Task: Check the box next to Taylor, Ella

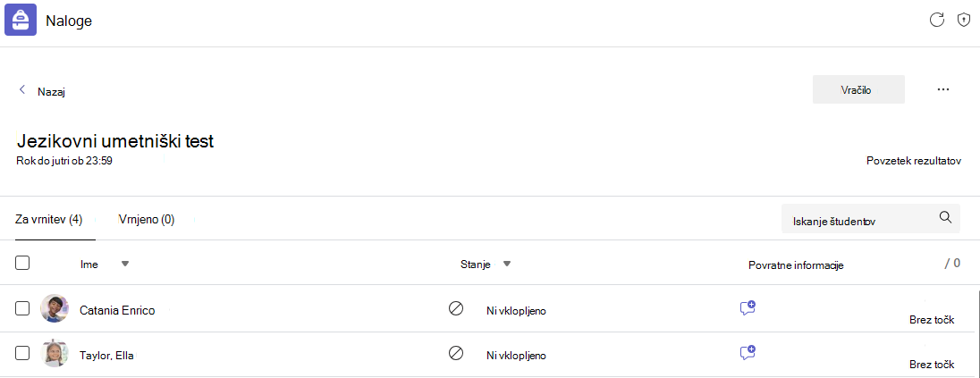Action: click(x=22, y=353)
